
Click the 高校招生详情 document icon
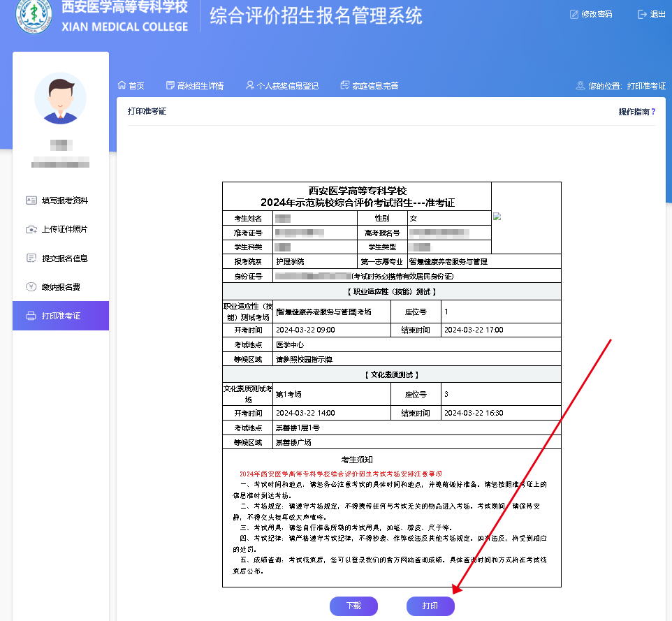pyautogui.click(x=170, y=85)
